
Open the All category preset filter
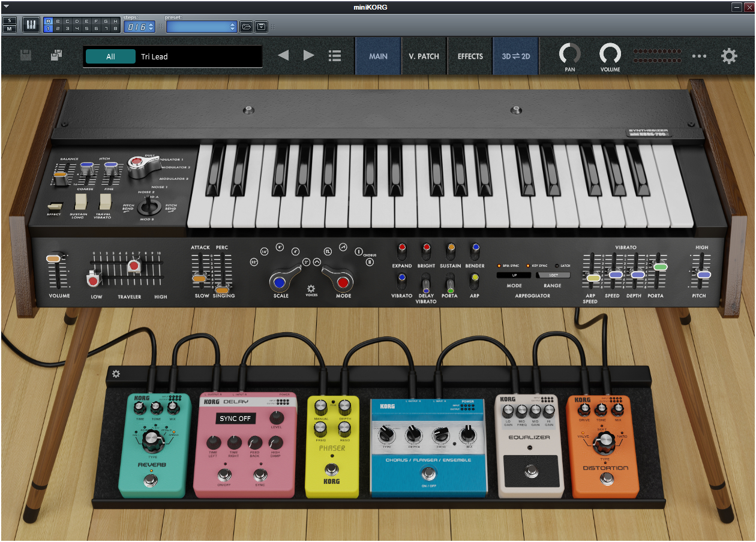[x=110, y=56]
